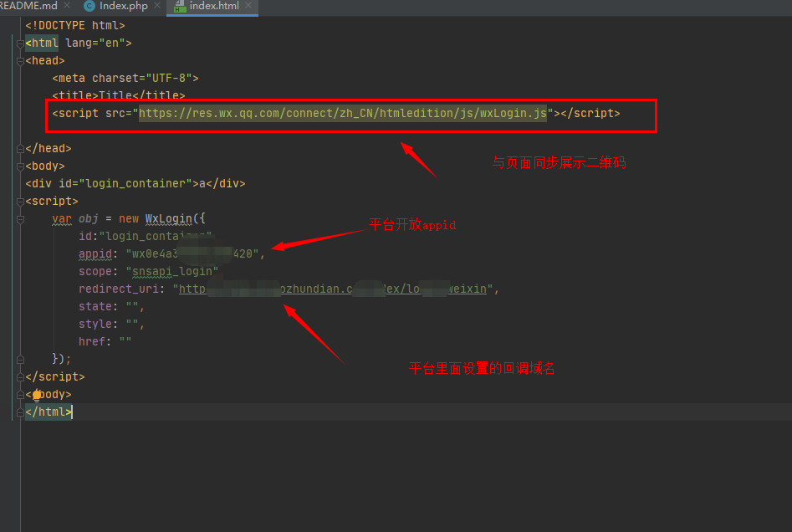
Task: Click the WxLogin constructor name
Action: pos(169,219)
